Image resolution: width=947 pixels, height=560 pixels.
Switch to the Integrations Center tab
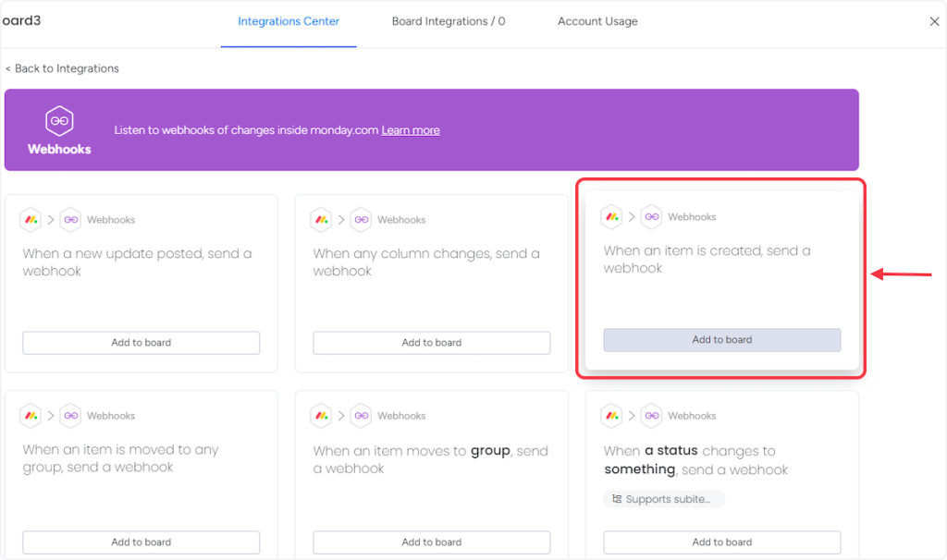tap(289, 21)
